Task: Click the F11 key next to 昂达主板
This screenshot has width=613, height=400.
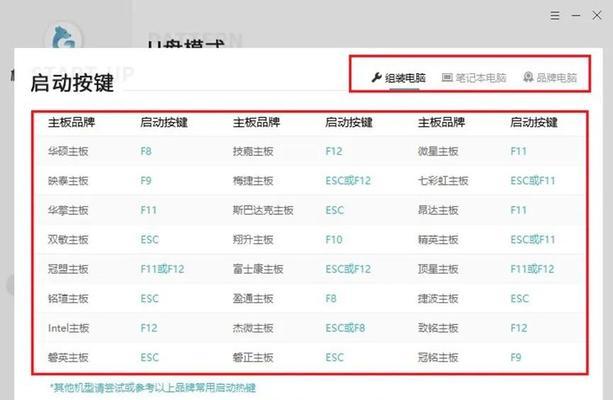Action: point(518,210)
